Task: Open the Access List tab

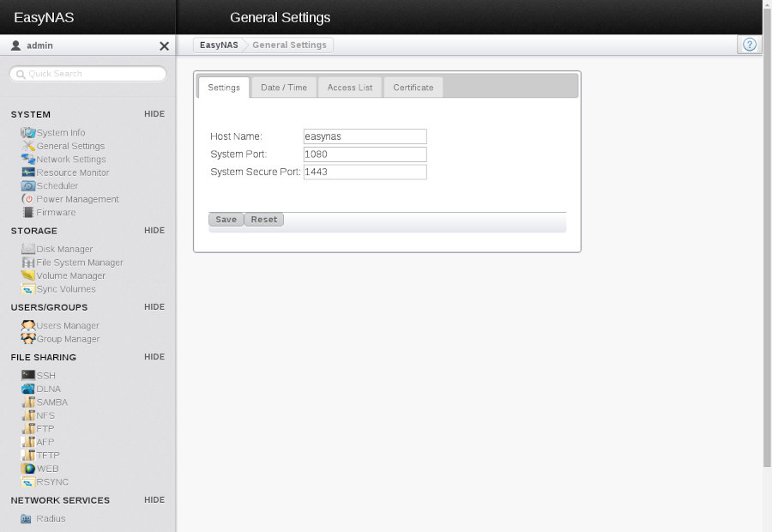Action: click(350, 88)
